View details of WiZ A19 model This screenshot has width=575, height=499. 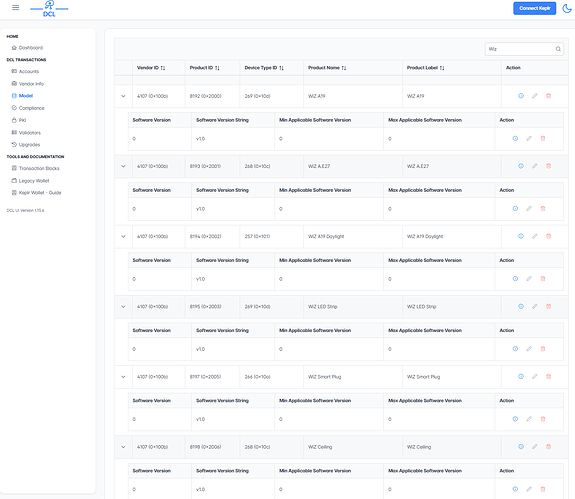(521, 96)
